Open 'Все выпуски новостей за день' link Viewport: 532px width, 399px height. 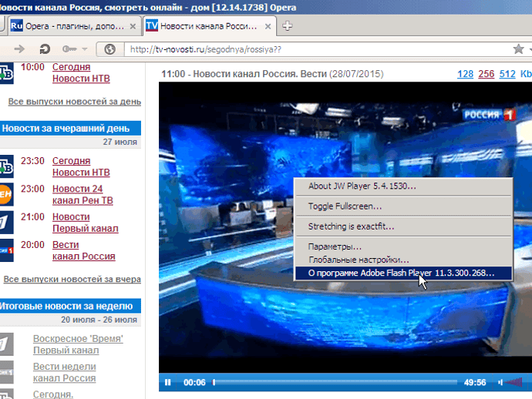[75, 102]
